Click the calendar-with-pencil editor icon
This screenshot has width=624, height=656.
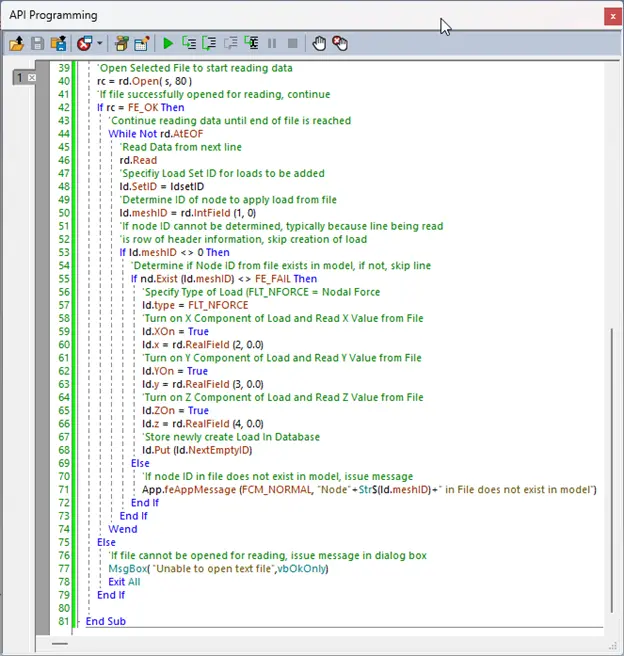coord(142,44)
